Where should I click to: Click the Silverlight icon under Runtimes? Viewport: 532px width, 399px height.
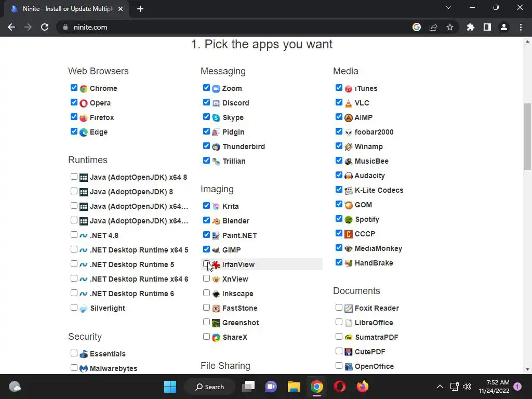pyautogui.click(x=84, y=309)
